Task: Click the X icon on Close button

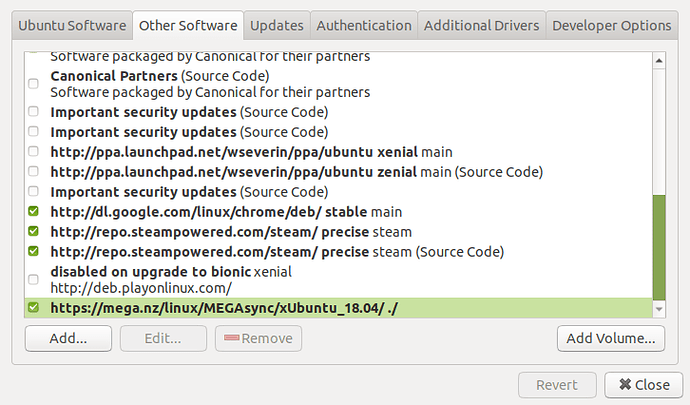Action: tap(625, 384)
